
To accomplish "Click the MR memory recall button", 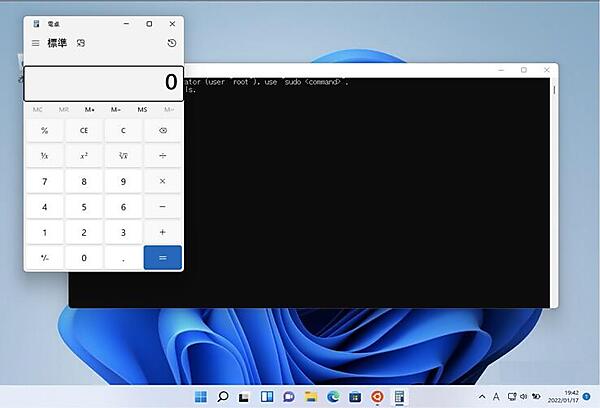I will click(64, 109).
